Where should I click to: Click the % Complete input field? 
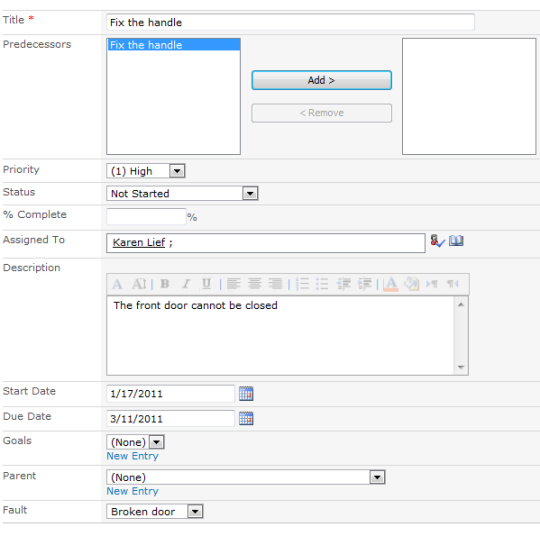[146, 217]
